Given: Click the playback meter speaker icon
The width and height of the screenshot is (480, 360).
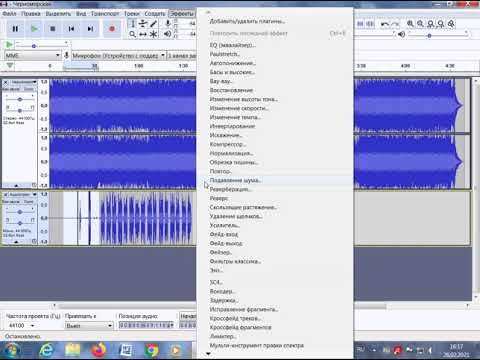Looking at the screenshot, I should click(168, 34).
